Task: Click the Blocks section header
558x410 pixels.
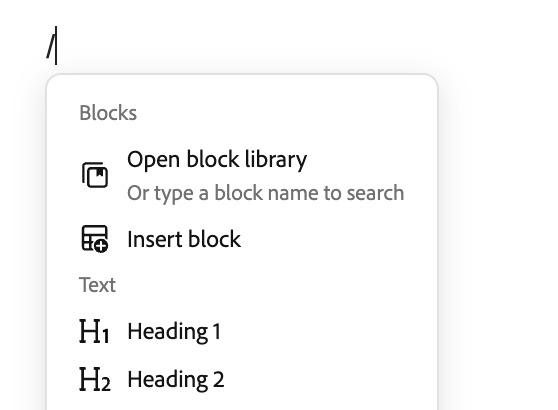Action: point(108,113)
